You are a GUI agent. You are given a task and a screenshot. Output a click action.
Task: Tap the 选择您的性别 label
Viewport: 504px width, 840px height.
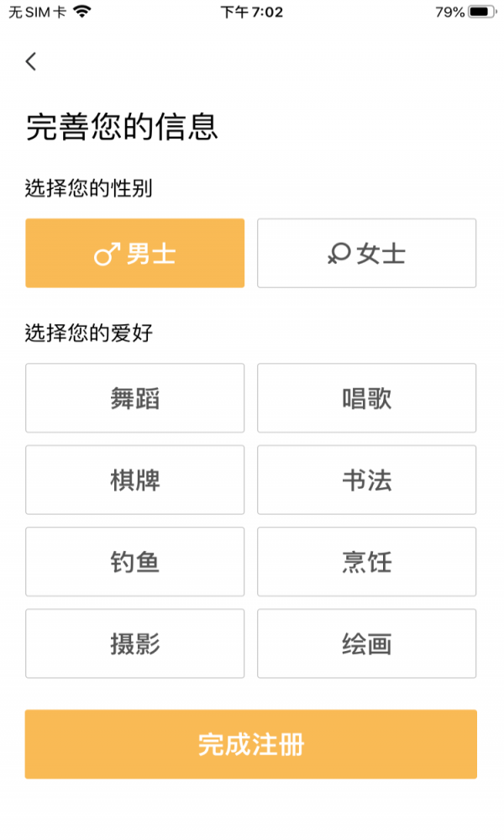[x=89, y=188]
